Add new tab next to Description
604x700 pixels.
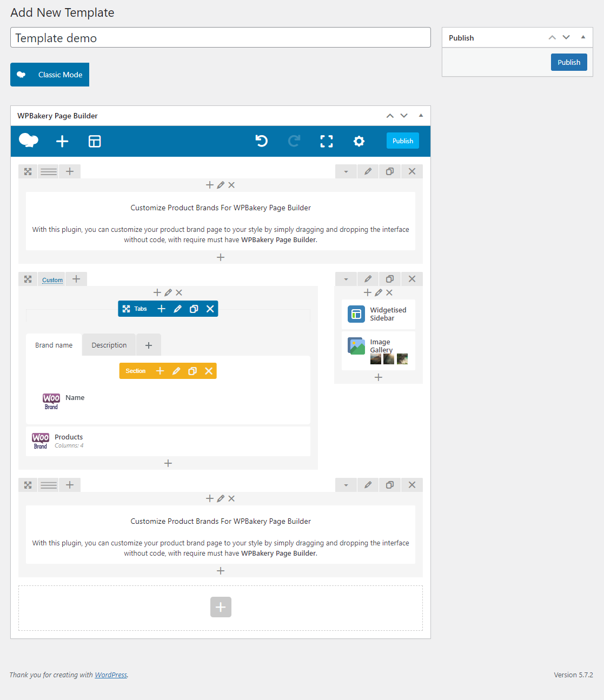point(149,345)
